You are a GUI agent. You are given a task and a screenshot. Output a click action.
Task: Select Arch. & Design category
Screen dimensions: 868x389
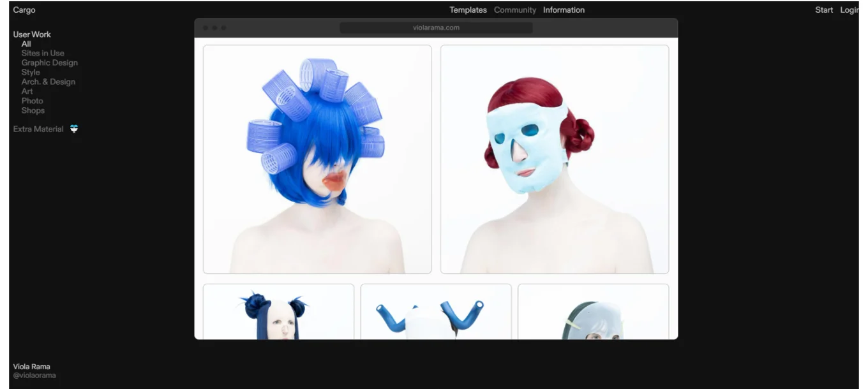tap(48, 82)
